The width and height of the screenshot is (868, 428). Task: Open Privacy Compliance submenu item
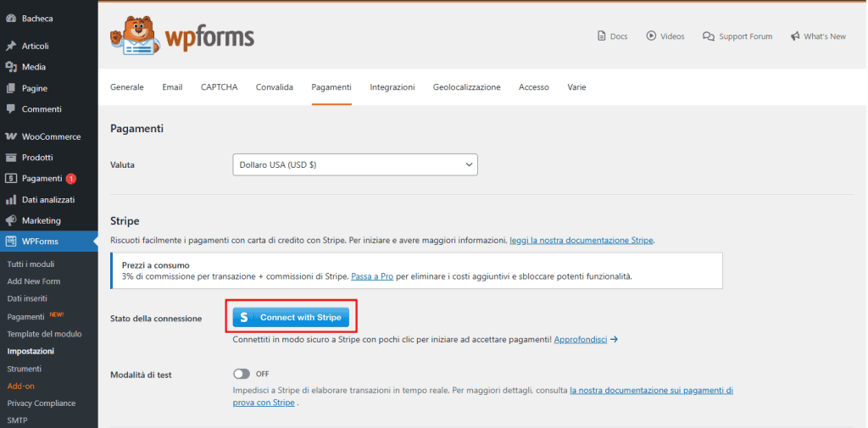(x=42, y=403)
